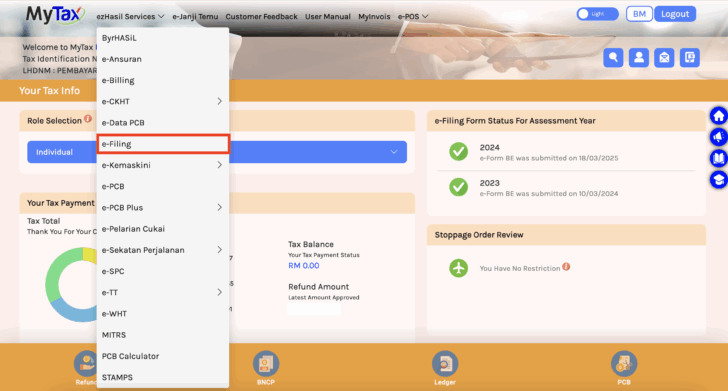Select e-Ansuran from the menu
728x391 pixels.
click(162, 59)
